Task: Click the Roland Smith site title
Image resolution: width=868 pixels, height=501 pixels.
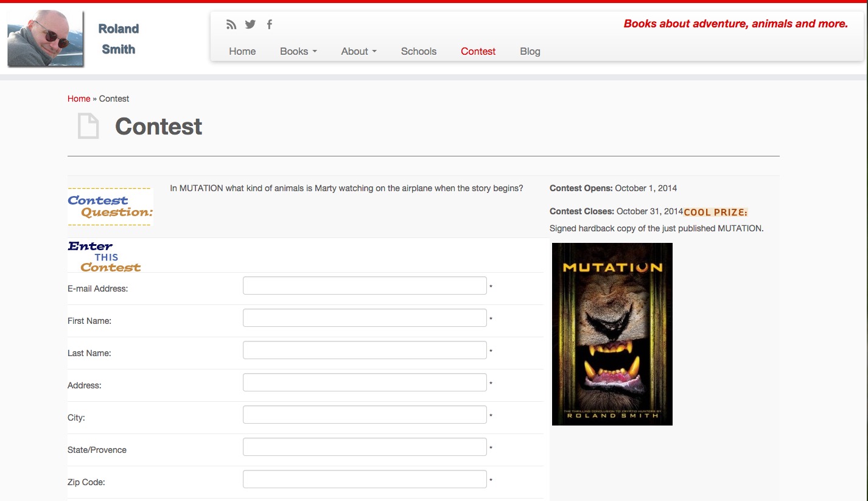Action: pyautogui.click(x=119, y=39)
